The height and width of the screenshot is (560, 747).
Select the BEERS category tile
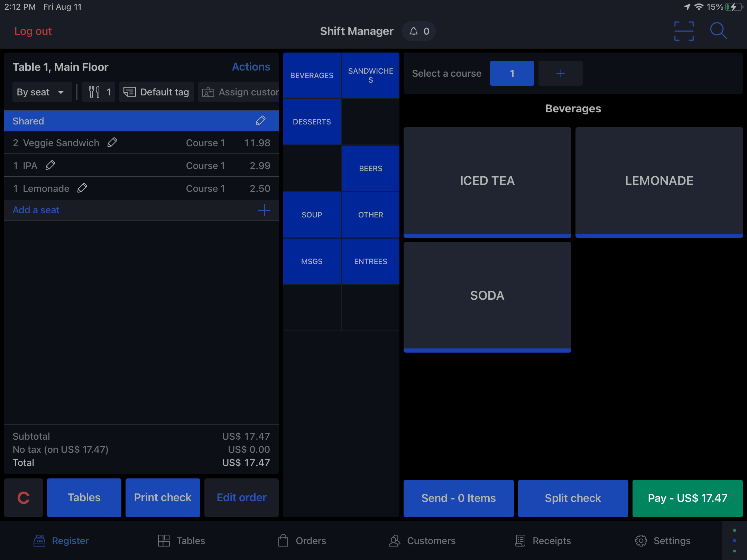(370, 168)
